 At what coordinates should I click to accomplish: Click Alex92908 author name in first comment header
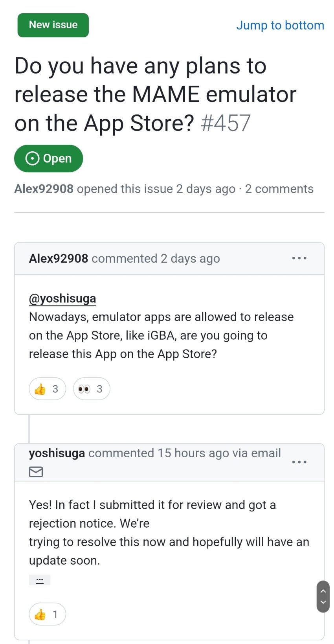59,259
